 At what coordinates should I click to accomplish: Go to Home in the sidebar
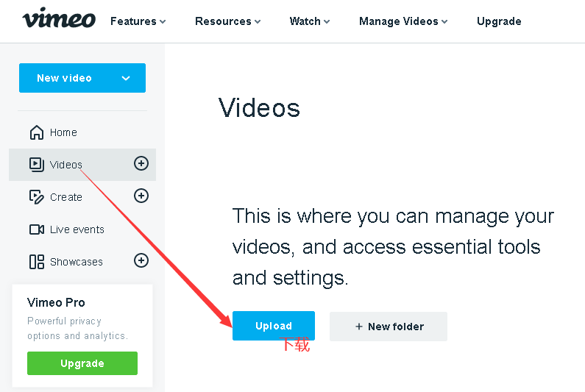[63, 132]
